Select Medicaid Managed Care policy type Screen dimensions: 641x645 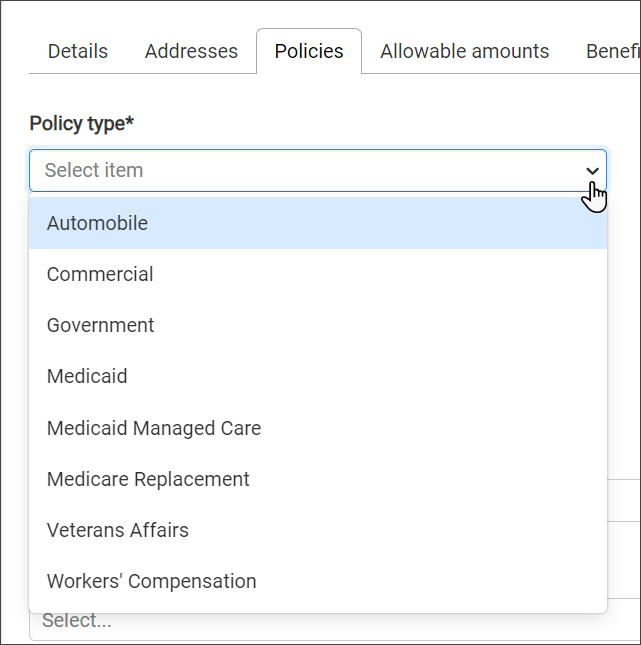point(154,428)
